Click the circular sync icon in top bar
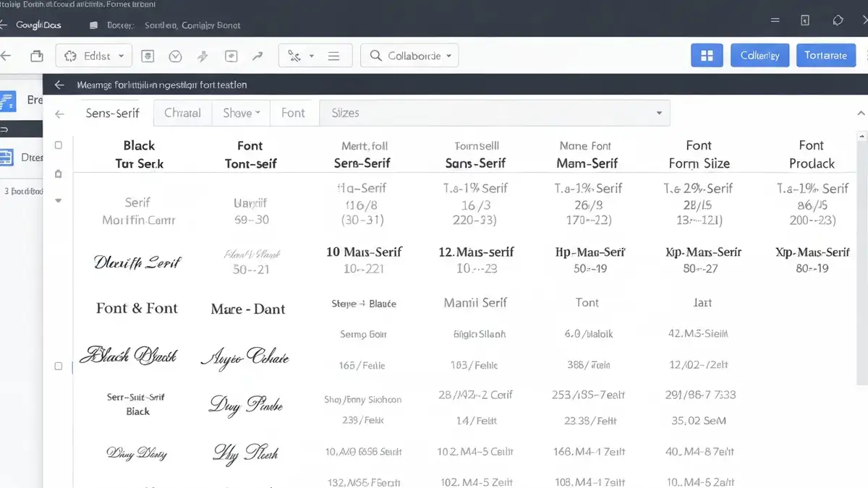This screenshot has height=488, width=868. pos(838,21)
